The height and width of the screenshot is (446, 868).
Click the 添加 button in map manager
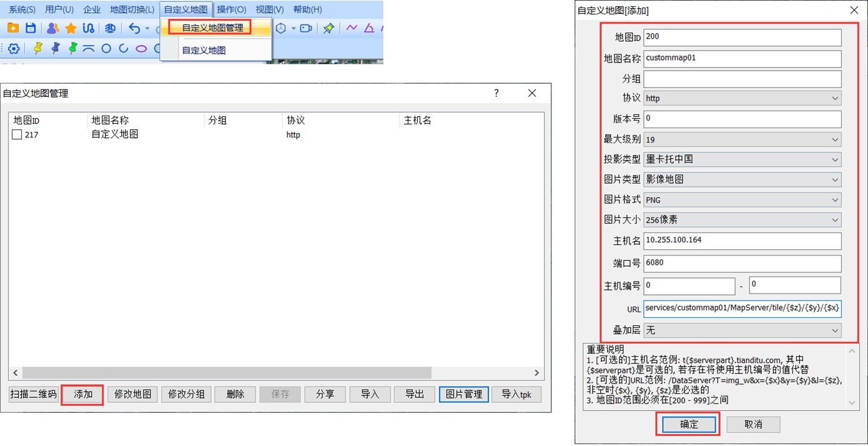click(x=83, y=394)
